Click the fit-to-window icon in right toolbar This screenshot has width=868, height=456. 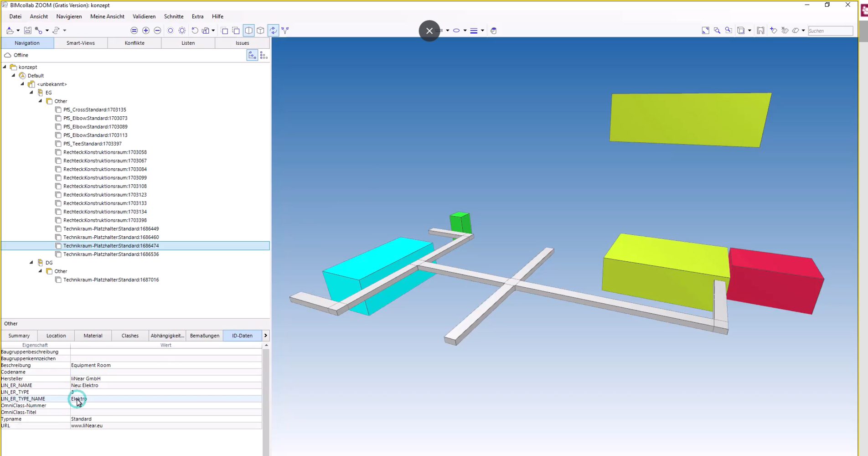(x=705, y=31)
